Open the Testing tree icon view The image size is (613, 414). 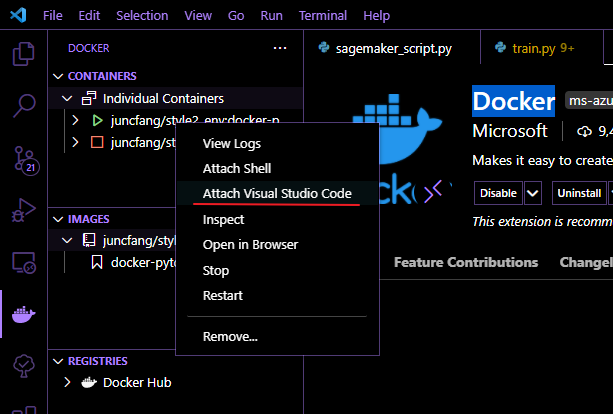pos(23,366)
